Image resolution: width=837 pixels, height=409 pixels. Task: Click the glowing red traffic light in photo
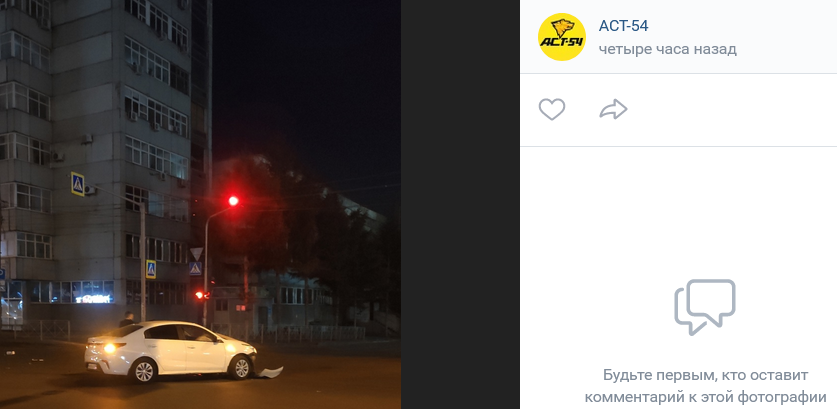click(x=233, y=201)
